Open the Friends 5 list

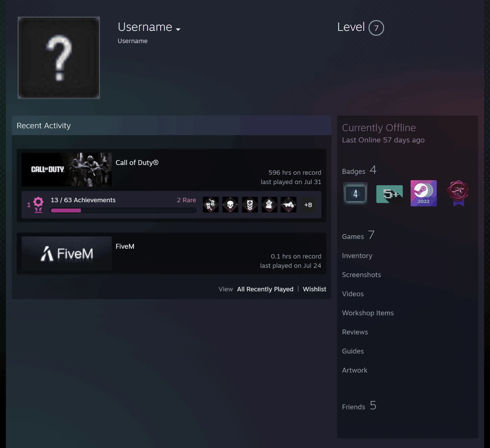[359, 406]
